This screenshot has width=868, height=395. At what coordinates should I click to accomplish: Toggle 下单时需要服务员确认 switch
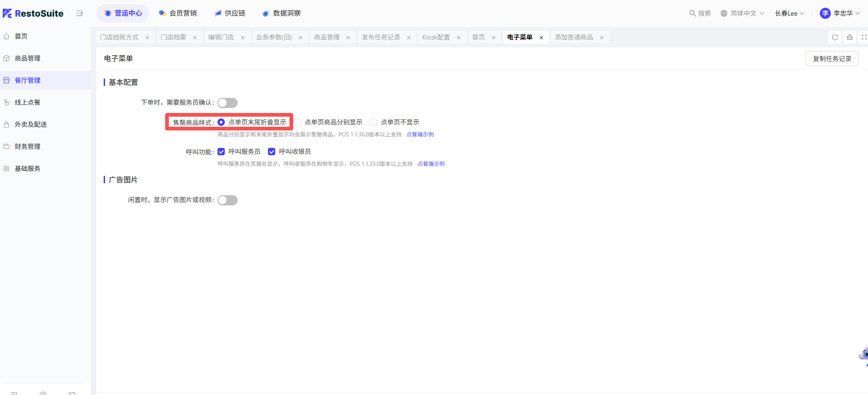pyautogui.click(x=228, y=103)
